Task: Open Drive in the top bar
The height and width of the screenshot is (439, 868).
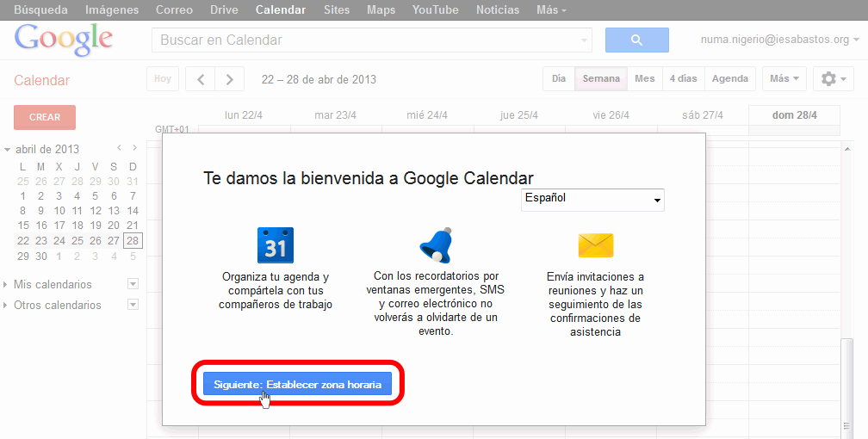Action: [224, 10]
